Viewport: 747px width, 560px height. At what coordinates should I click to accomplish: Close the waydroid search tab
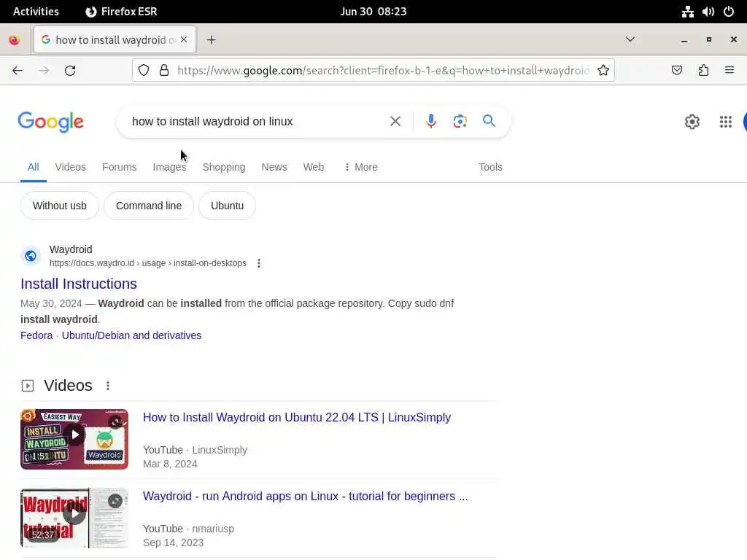(184, 39)
